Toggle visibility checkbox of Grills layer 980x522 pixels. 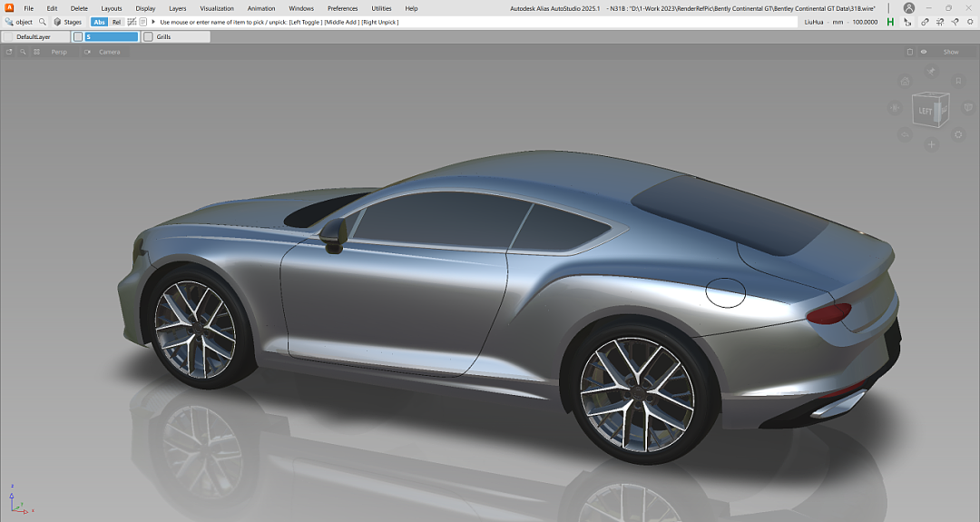(x=149, y=37)
